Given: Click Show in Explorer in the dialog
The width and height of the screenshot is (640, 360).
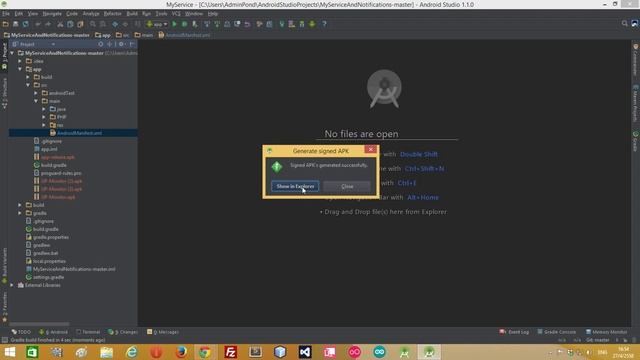Looking at the screenshot, I should pos(295,186).
